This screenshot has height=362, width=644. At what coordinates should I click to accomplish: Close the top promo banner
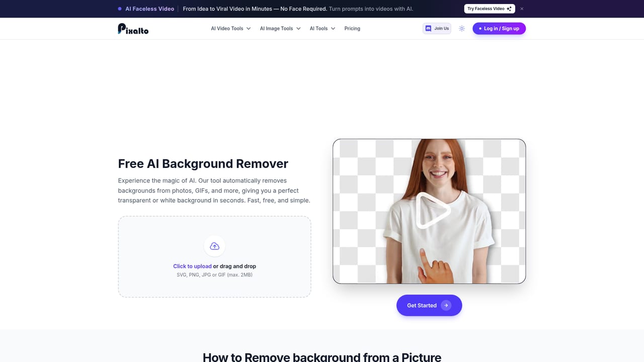click(522, 9)
